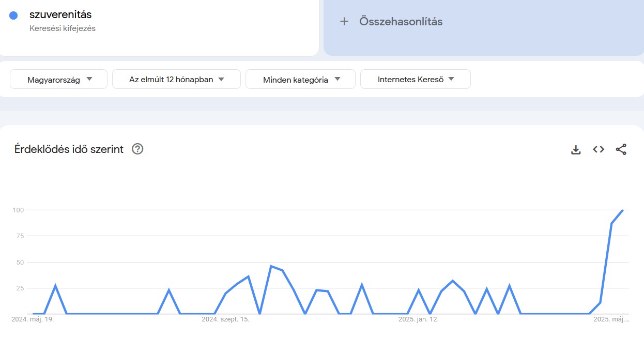Add a comparison term via Összehasonlítás

coord(400,21)
